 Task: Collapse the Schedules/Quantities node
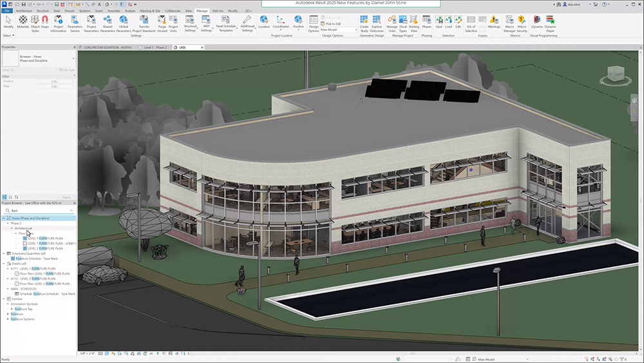tap(4, 253)
